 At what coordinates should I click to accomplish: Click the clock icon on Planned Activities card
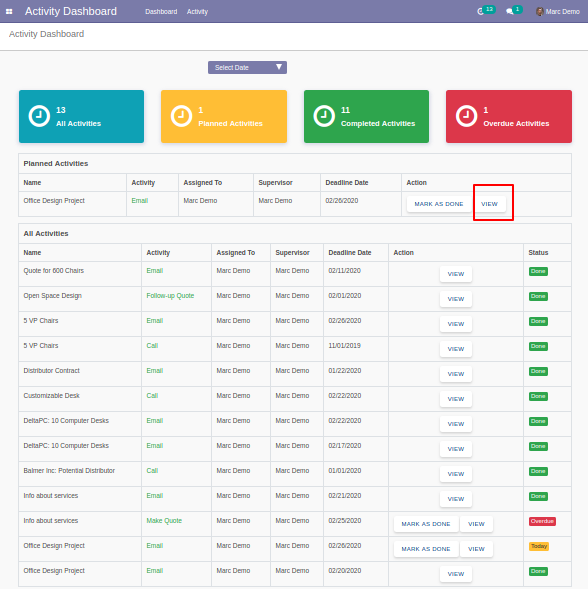click(181, 116)
